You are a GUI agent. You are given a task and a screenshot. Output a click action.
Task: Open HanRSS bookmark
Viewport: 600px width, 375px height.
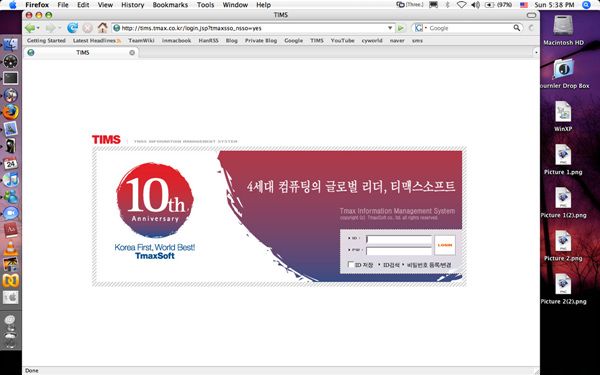point(209,41)
